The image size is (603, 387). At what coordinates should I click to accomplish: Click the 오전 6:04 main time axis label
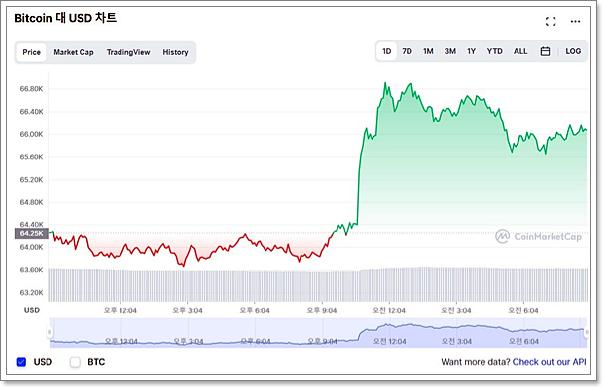point(523,310)
